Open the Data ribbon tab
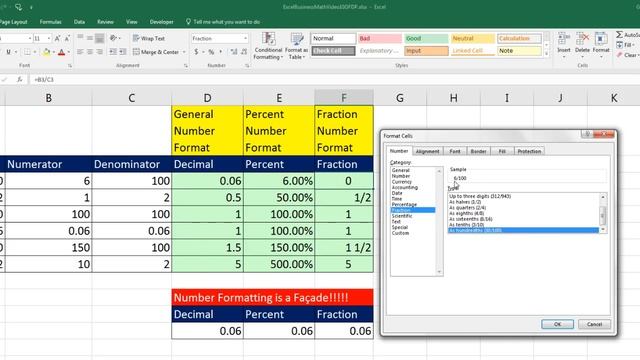This screenshot has height=360, width=640. coord(79,22)
